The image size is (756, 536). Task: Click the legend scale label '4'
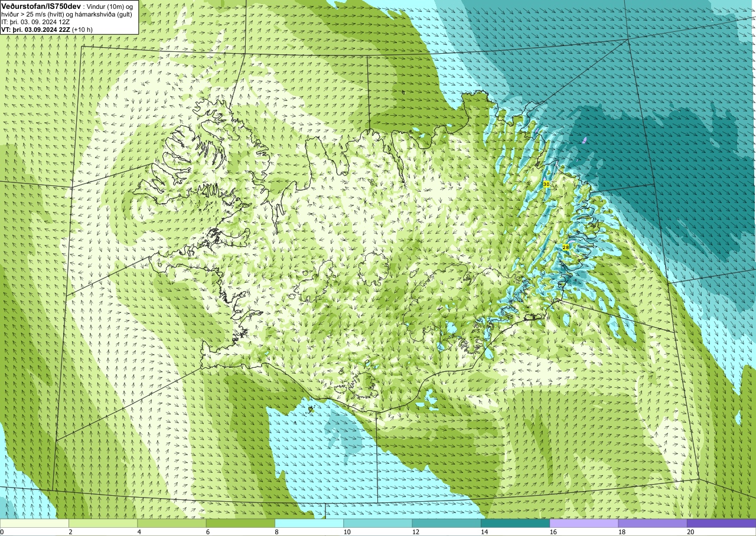(x=139, y=532)
